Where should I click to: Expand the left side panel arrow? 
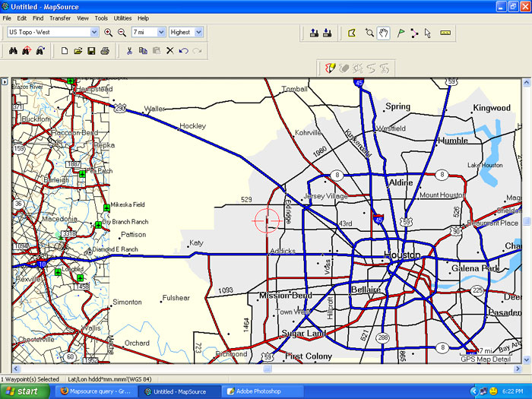point(5,82)
